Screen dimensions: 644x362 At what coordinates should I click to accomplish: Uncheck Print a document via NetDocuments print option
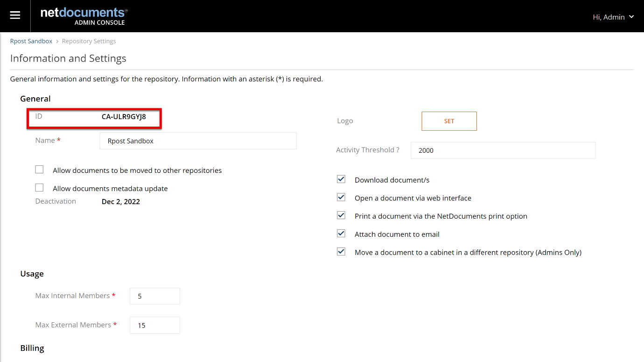(x=341, y=215)
